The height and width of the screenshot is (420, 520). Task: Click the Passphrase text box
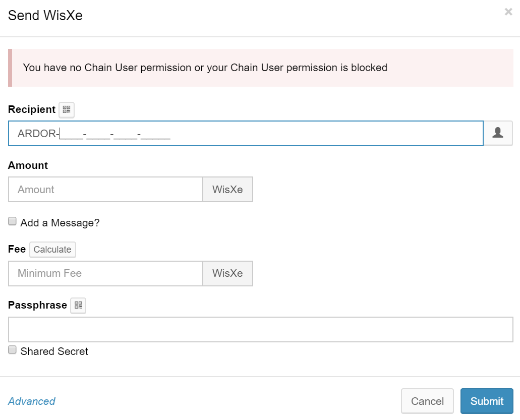click(260, 330)
